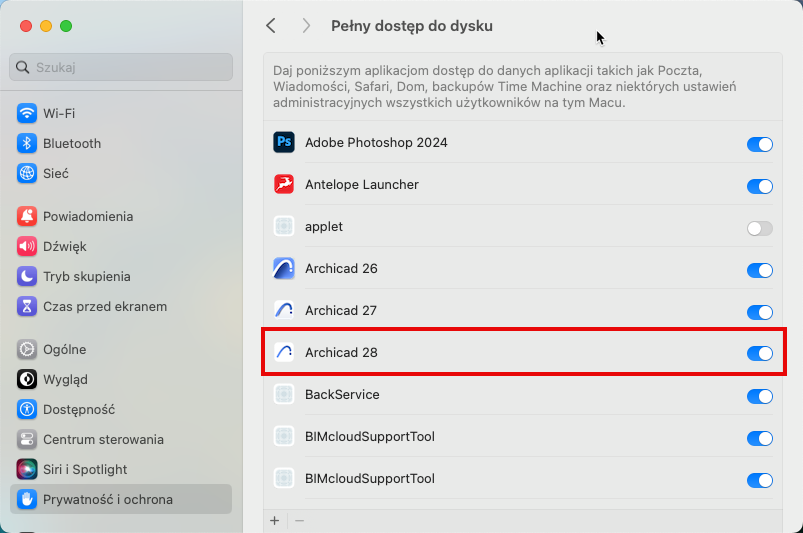This screenshot has width=803, height=533.
Task: Click the search magnifier icon
Action: [23, 67]
